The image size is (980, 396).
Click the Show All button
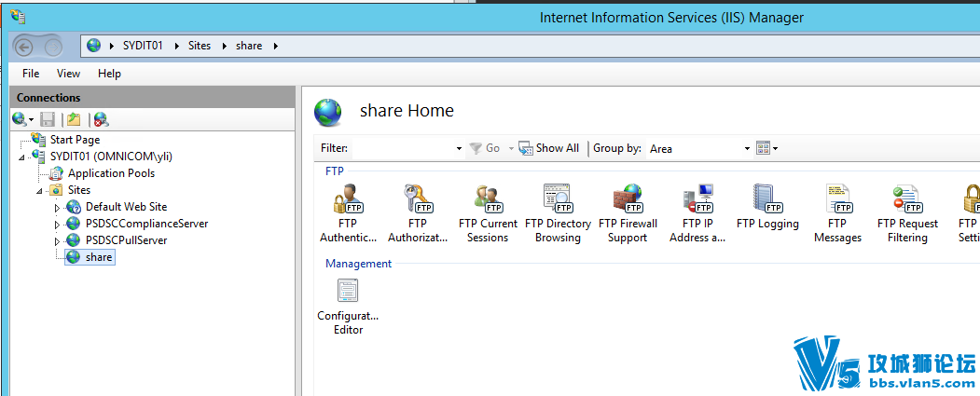549,149
